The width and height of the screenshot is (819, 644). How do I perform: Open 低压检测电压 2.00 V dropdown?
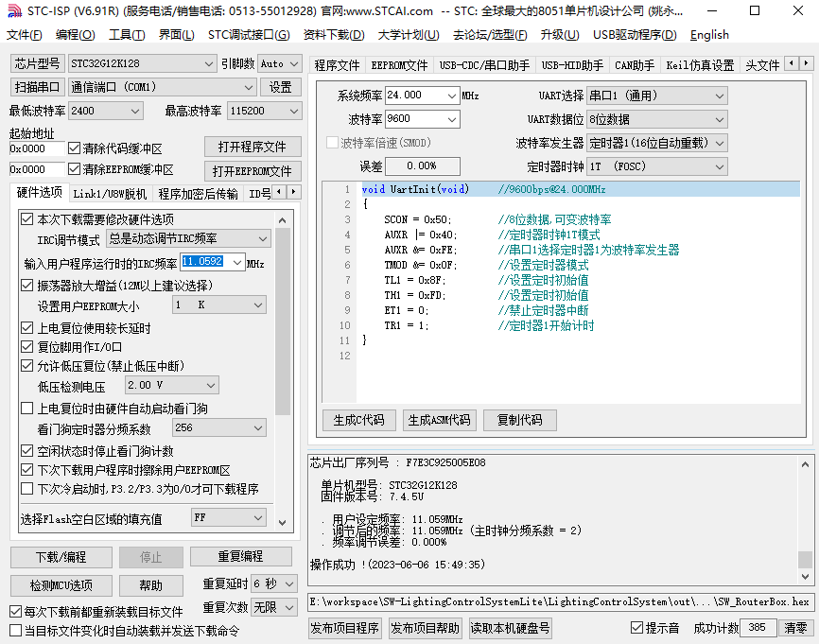pos(172,386)
